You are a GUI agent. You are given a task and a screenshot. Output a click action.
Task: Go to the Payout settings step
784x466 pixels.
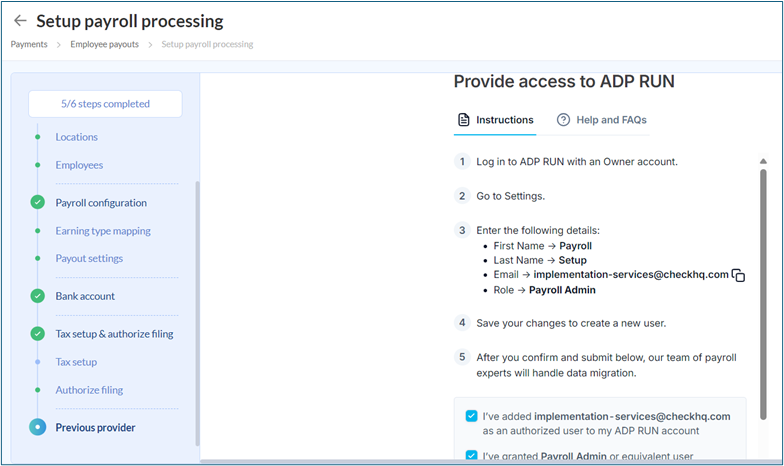pyautogui.click(x=89, y=258)
